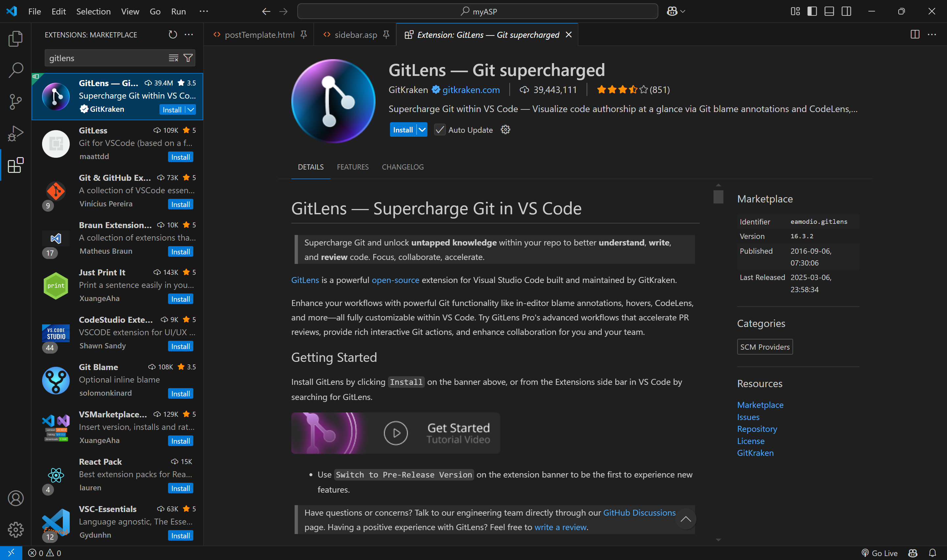Play the Get Started tutorial video
Viewport: 947px width, 560px height.
click(396, 433)
